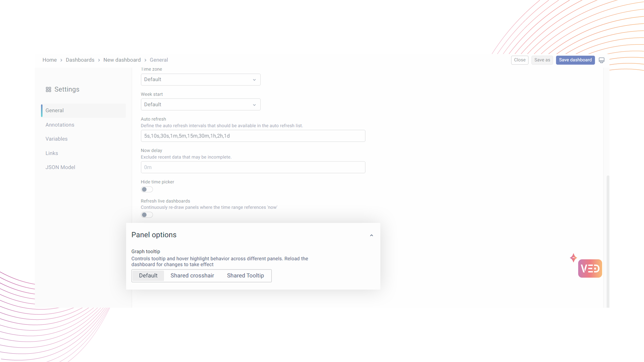Toggle Hide time picker switch

point(147,190)
